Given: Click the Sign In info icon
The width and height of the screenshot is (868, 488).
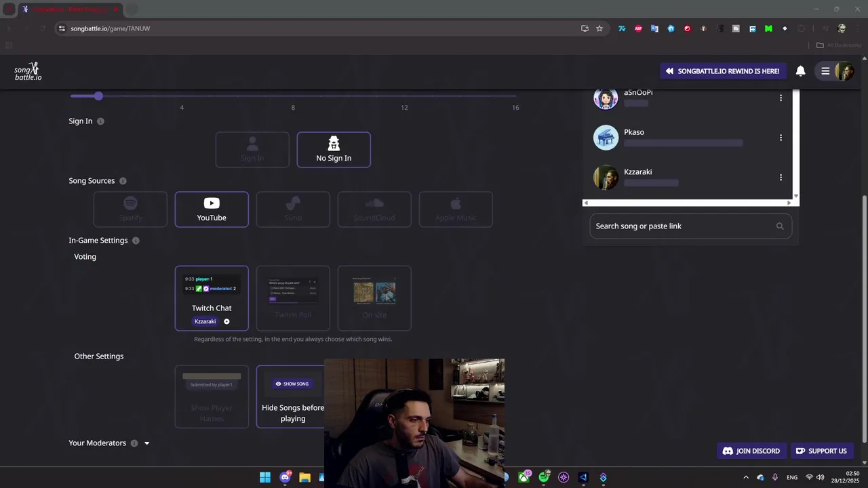Looking at the screenshot, I should click(x=100, y=121).
